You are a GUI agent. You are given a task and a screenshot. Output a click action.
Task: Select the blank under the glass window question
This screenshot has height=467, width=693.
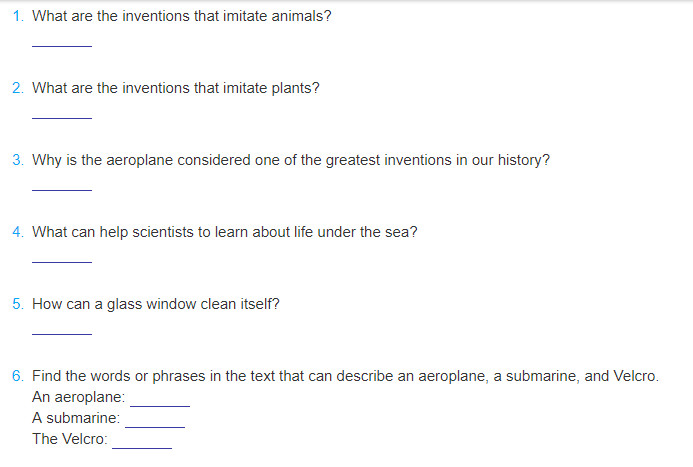(62, 328)
